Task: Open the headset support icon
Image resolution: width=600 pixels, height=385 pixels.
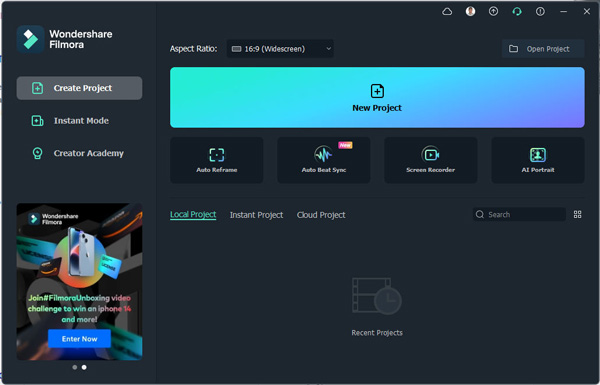Action: (517, 11)
